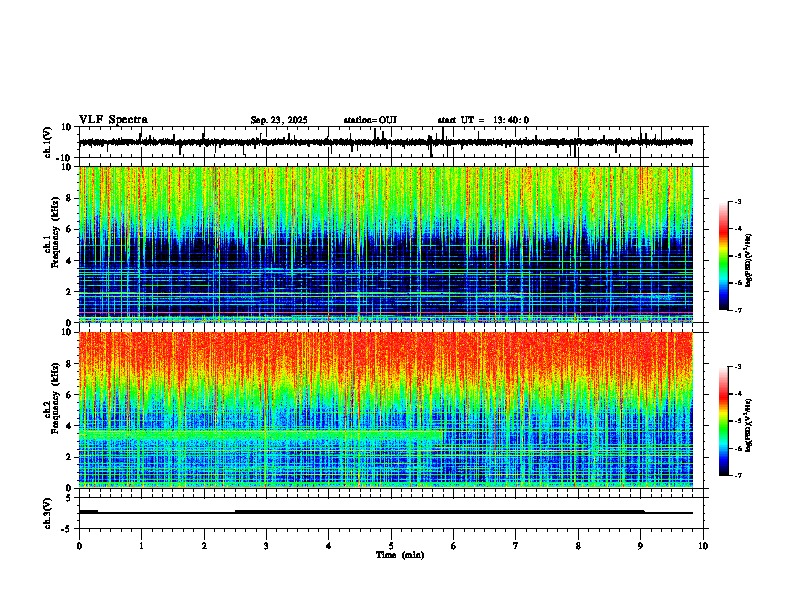792x612 pixels.
Task: Click the ch.2 color scale bar
Action: [x=724, y=421]
